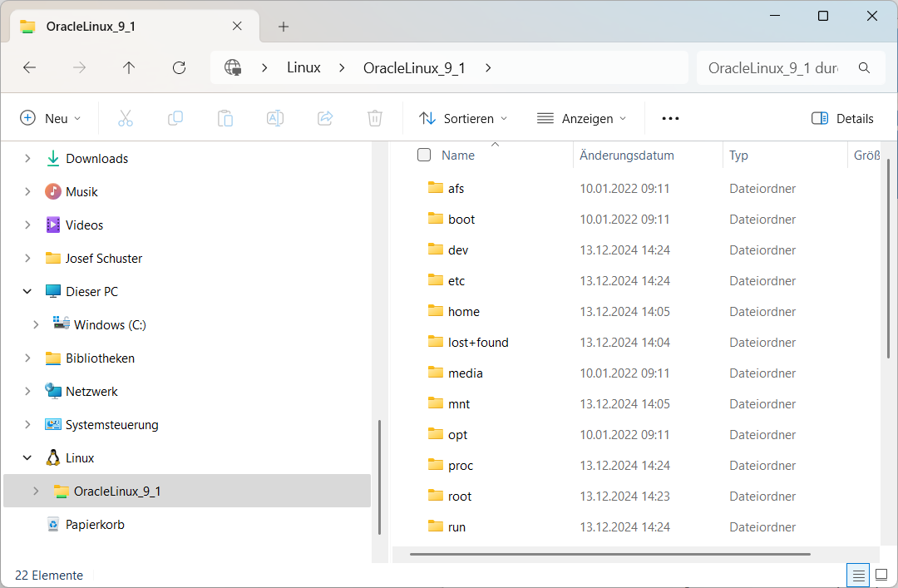
Task: Click the Neu new item button
Action: 51,118
